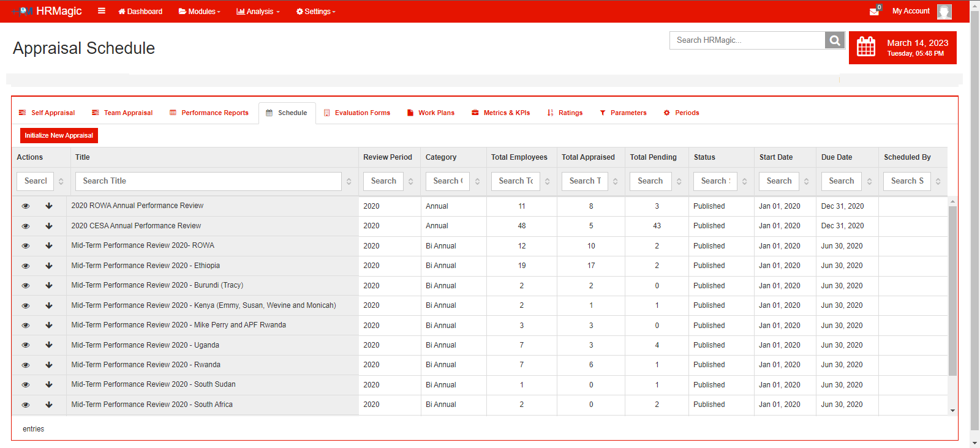Click download arrow for Mid-Term Uganda review
This screenshot has height=448, width=980.
click(x=49, y=345)
